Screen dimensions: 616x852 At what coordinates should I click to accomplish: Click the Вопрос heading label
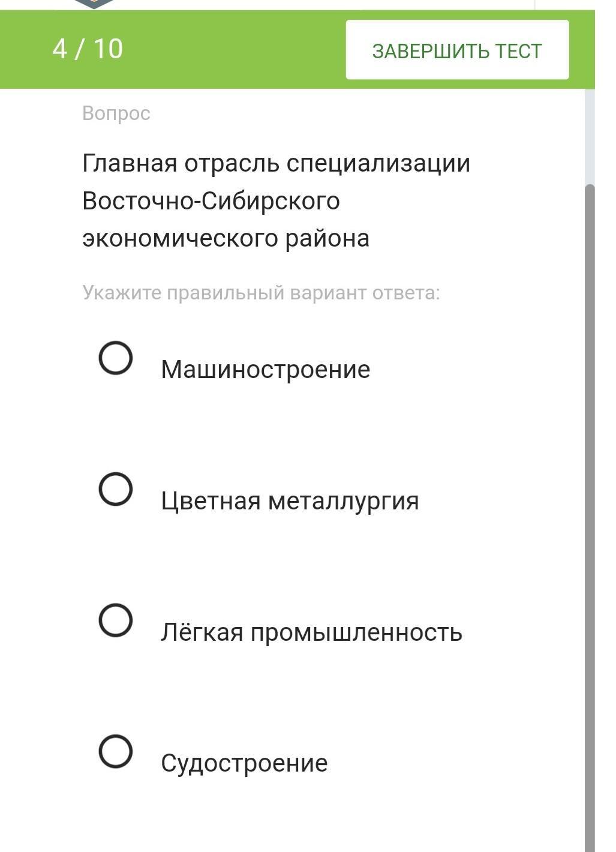[x=116, y=113]
